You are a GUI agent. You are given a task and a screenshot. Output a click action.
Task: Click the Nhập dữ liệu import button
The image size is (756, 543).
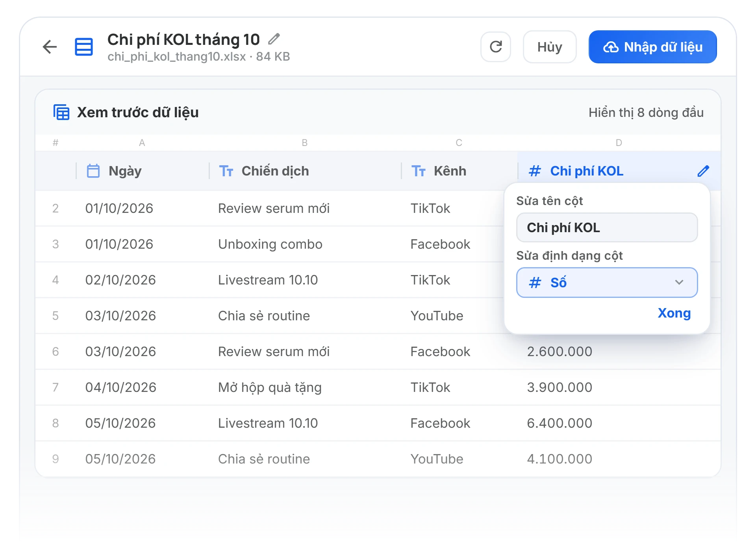(x=652, y=47)
